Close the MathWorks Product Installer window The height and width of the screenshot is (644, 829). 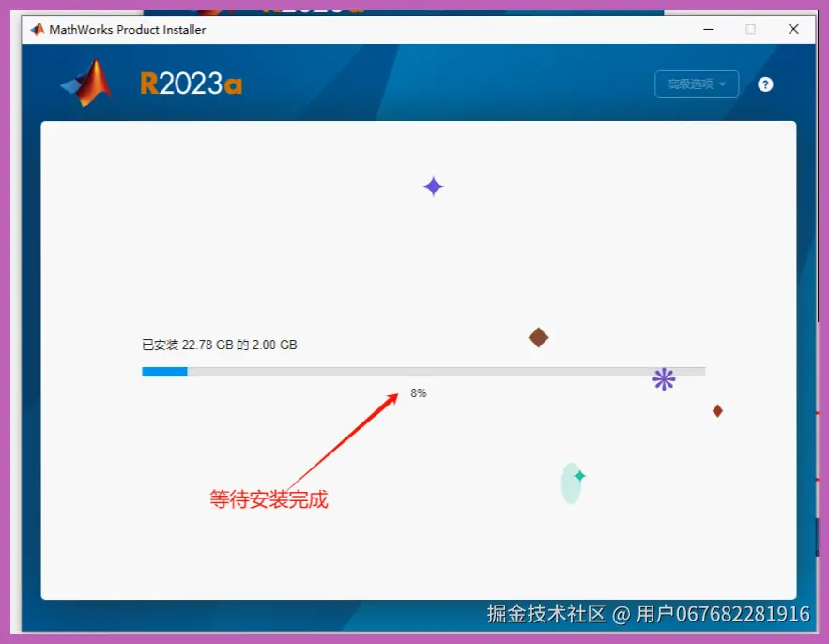793,29
